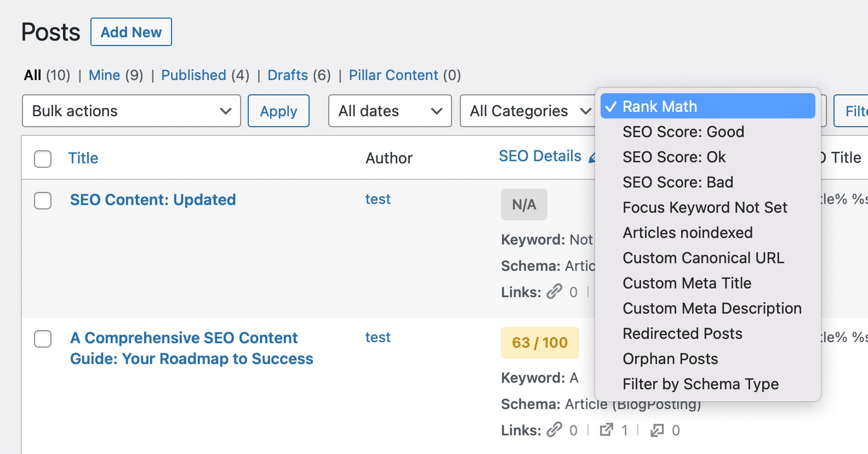Image resolution: width=868 pixels, height=454 pixels.
Task: Choose SEO Score: Good filter
Action: click(x=708, y=132)
